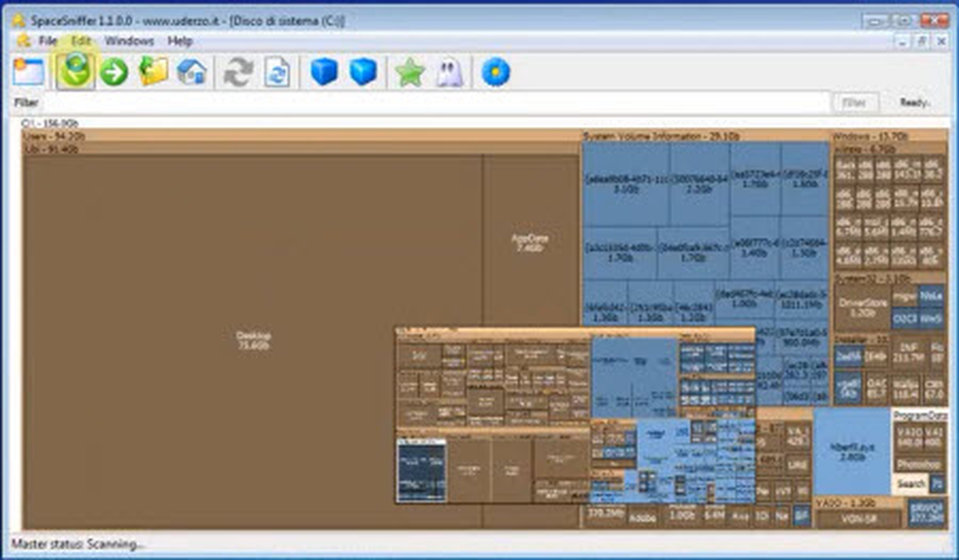Click the folder go-up-level icon
This screenshot has height=560, width=959.
point(153,72)
